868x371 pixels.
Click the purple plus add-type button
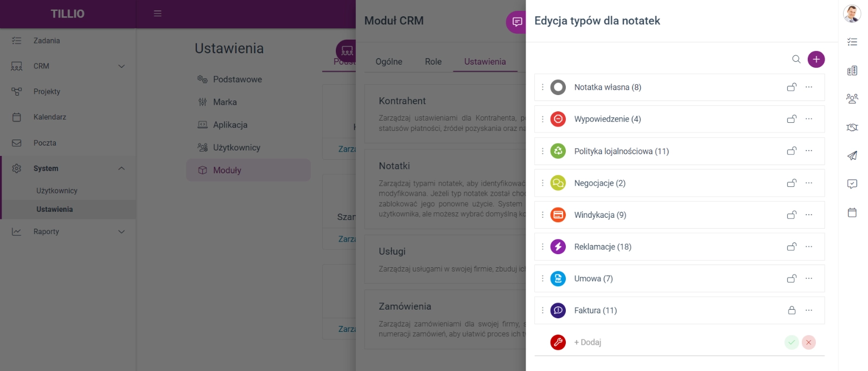click(x=816, y=59)
